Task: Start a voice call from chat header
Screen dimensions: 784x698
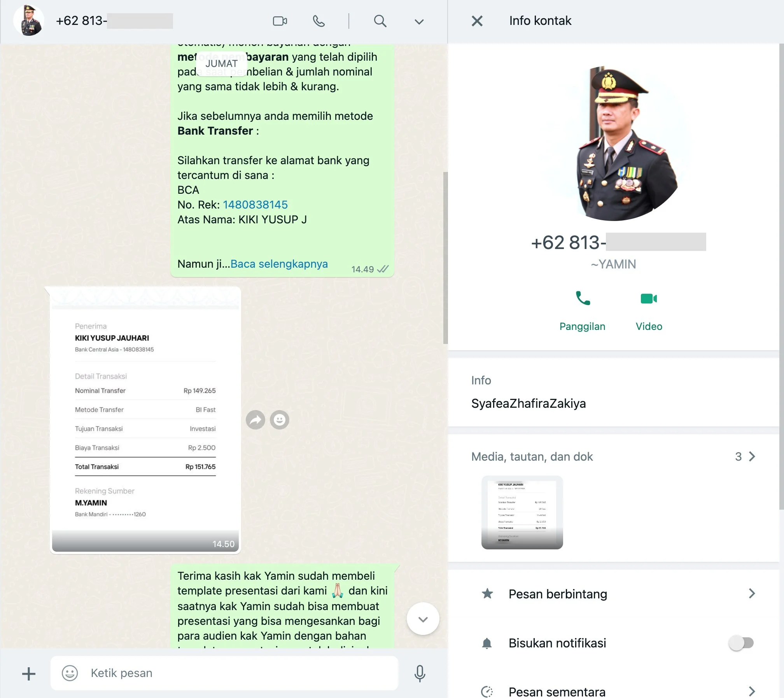Action: pos(318,21)
